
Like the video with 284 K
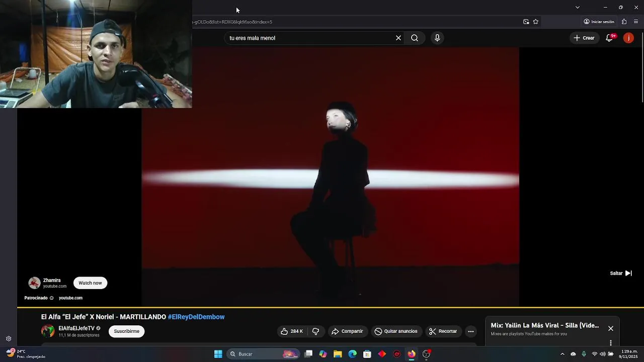point(292,331)
